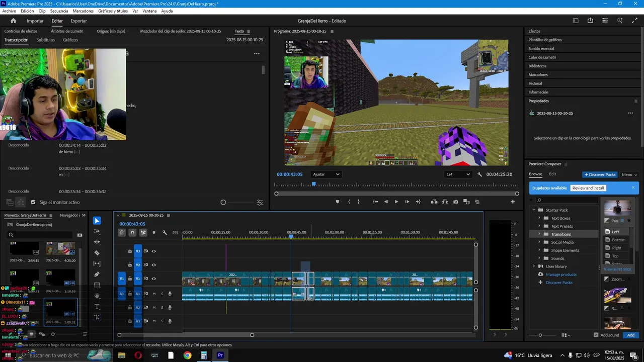This screenshot has height=362, width=644.
Task: Step back one frame in Program monitor
Action: pos(386,202)
